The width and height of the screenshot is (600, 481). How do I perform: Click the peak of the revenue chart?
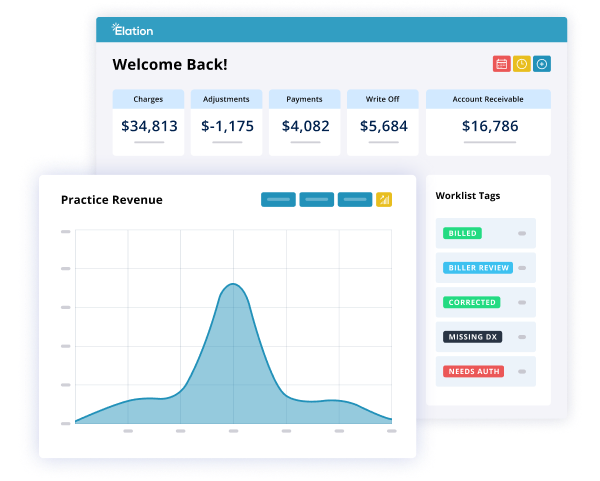233,285
